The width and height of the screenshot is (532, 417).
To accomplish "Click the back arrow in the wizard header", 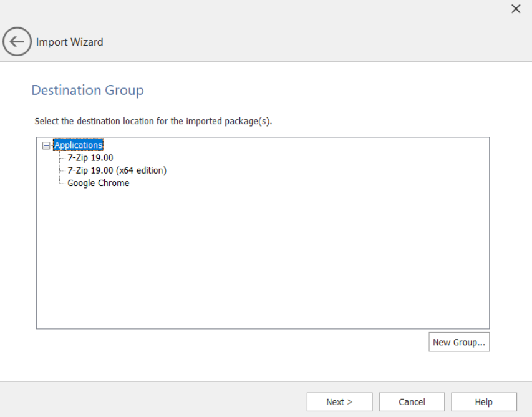I will pyautogui.click(x=17, y=42).
